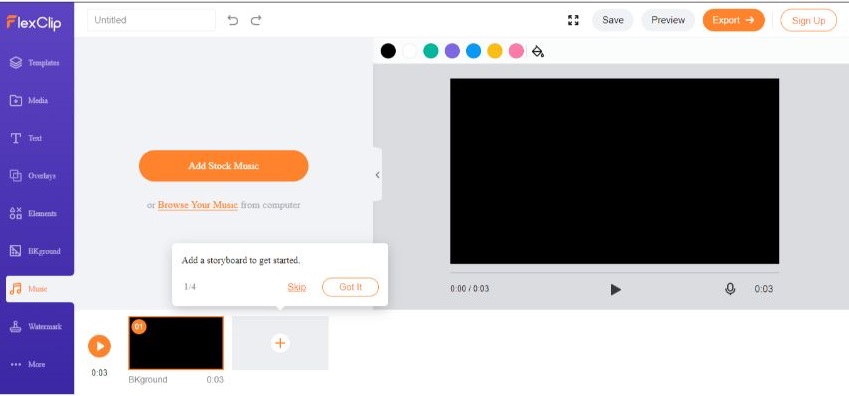Click the Sign Up button

tap(808, 21)
